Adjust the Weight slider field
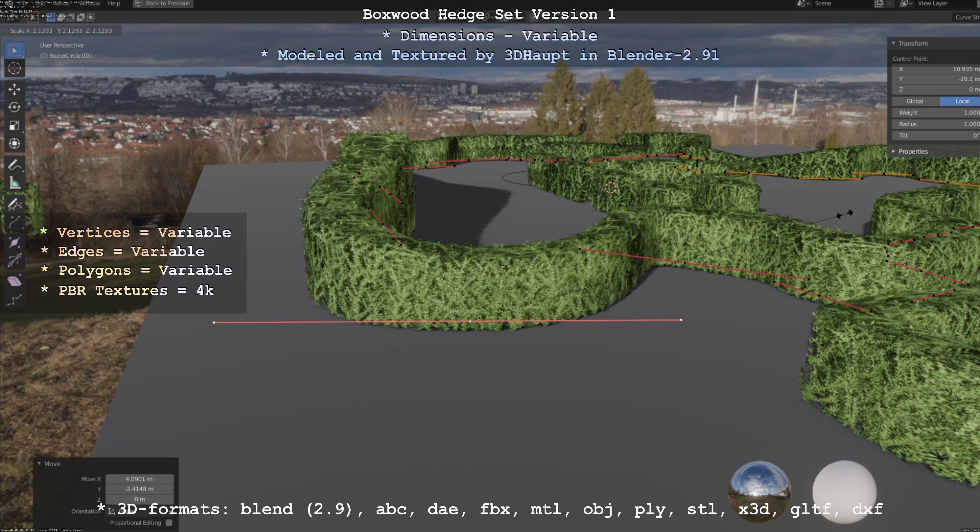The width and height of the screenshot is (980, 532). (x=936, y=113)
